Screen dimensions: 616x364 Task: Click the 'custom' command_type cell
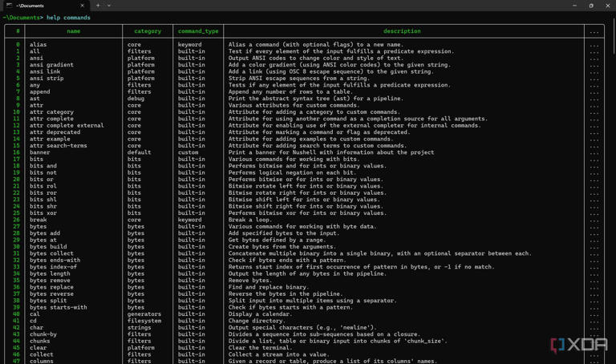coord(188,152)
